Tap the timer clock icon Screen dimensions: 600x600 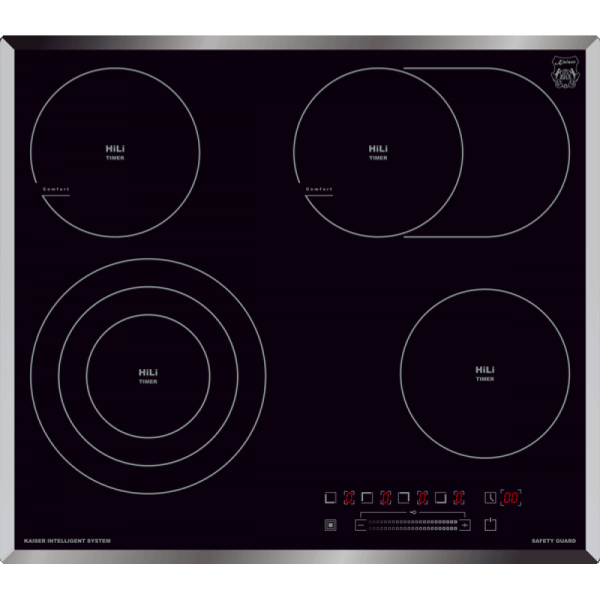(490, 498)
